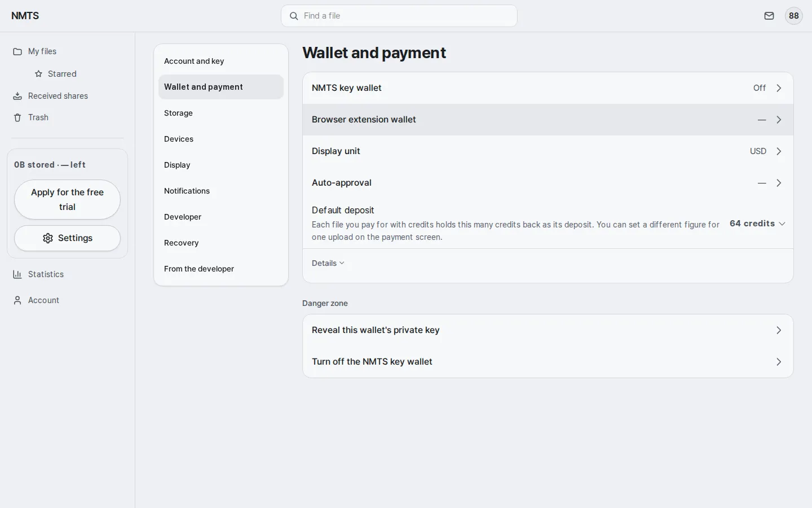Open the mail inbox icon
The image size is (812, 508).
[769, 16]
